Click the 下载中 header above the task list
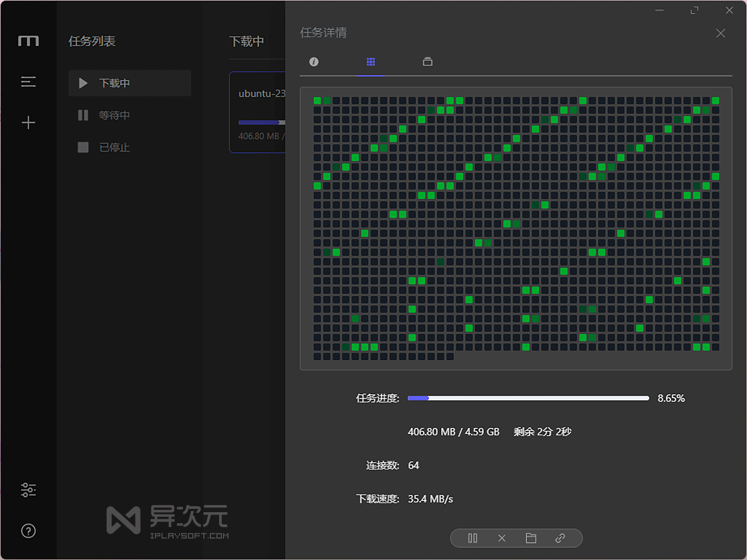The width and height of the screenshot is (747, 560). pyautogui.click(x=247, y=41)
